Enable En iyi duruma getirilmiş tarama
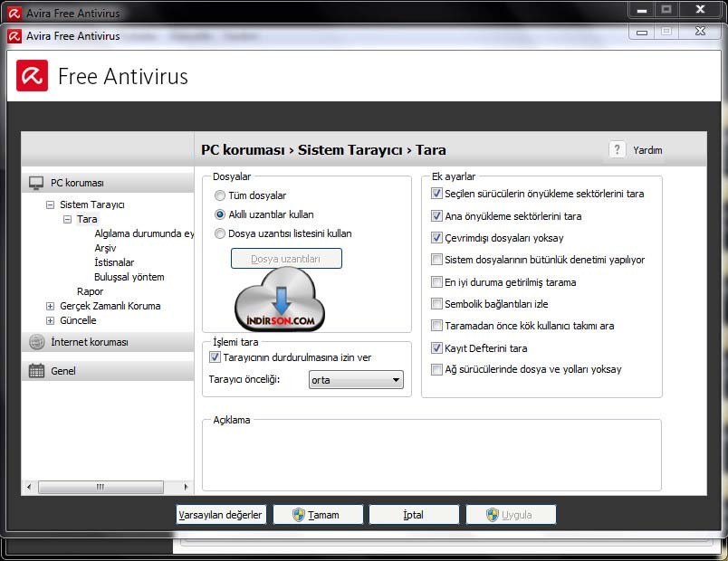Screen dimensions: 728x561 436,281
